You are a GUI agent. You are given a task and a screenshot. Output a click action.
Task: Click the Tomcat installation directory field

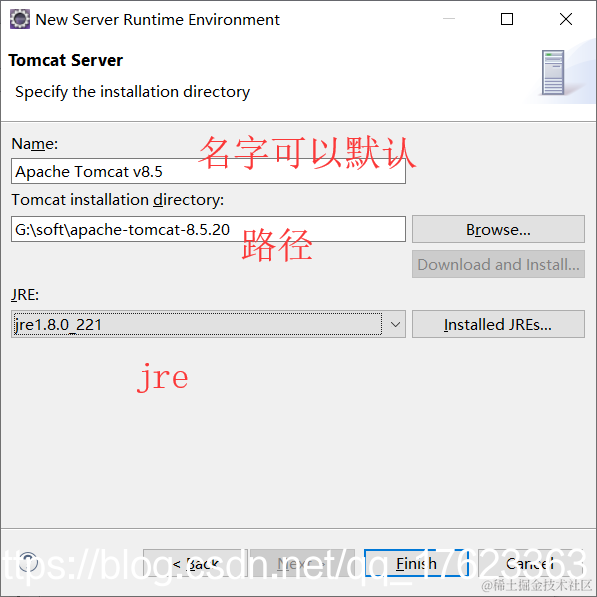pos(208,229)
